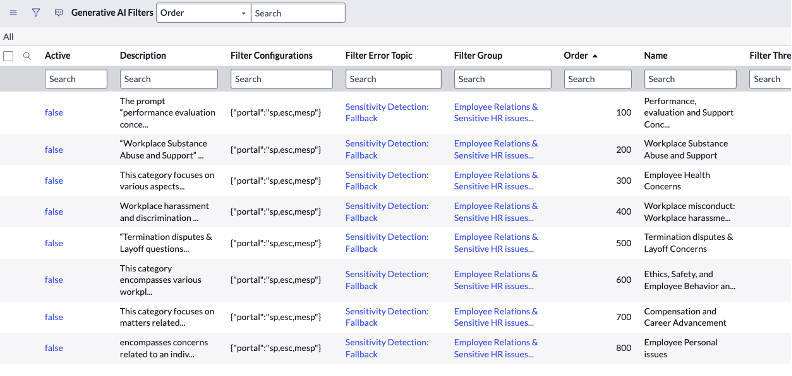Click the Name column search field

(x=690, y=79)
